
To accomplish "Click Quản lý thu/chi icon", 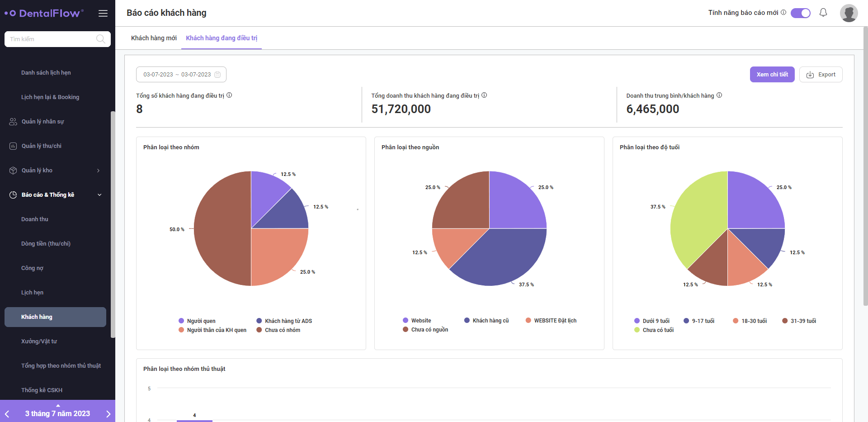I will pyautogui.click(x=13, y=146).
